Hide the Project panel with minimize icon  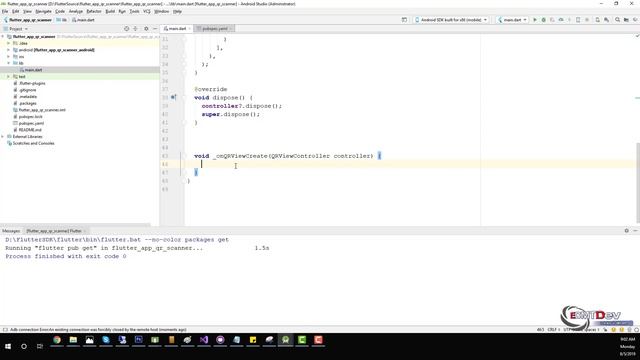pyautogui.click(x=155, y=29)
